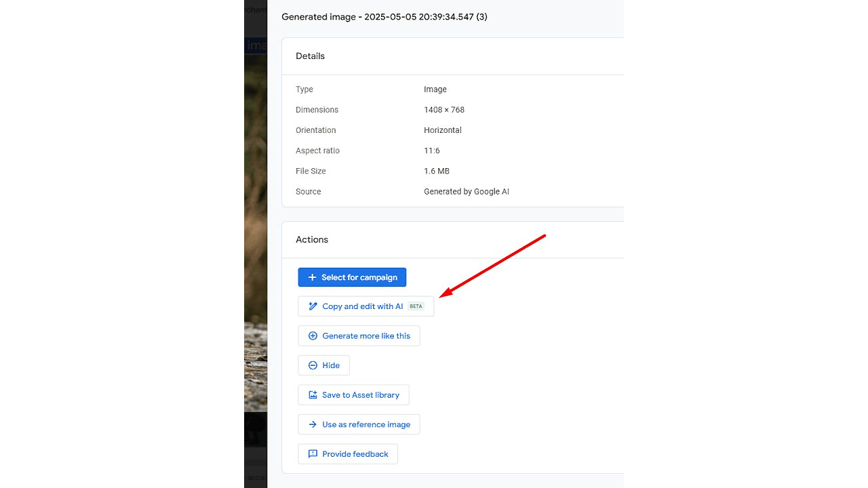Viewport: 868px width, 488px height.
Task: Click the magic pen icon for AI edit
Action: coord(313,306)
